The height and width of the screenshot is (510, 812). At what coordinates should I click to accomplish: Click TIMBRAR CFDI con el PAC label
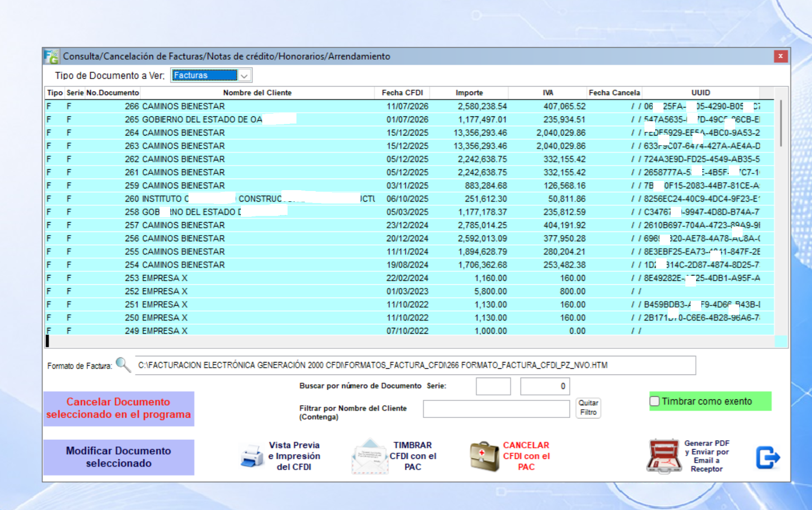pyautogui.click(x=413, y=456)
